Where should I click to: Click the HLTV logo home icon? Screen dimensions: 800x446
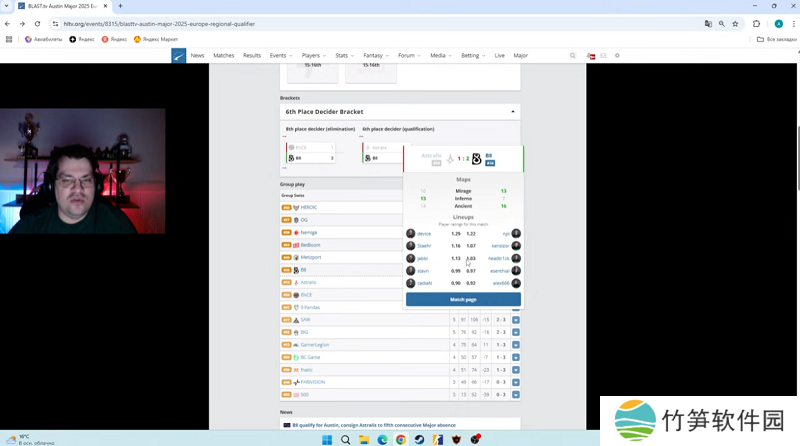point(178,56)
